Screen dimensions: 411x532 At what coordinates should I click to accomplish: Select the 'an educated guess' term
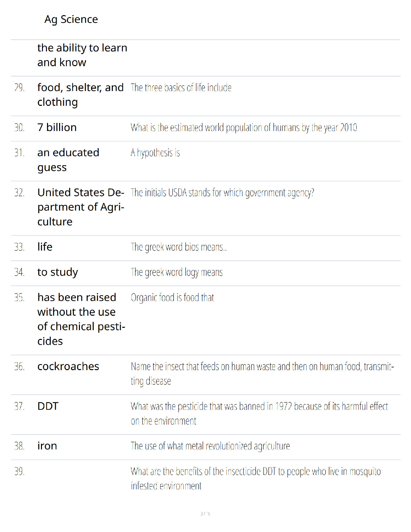(68, 160)
